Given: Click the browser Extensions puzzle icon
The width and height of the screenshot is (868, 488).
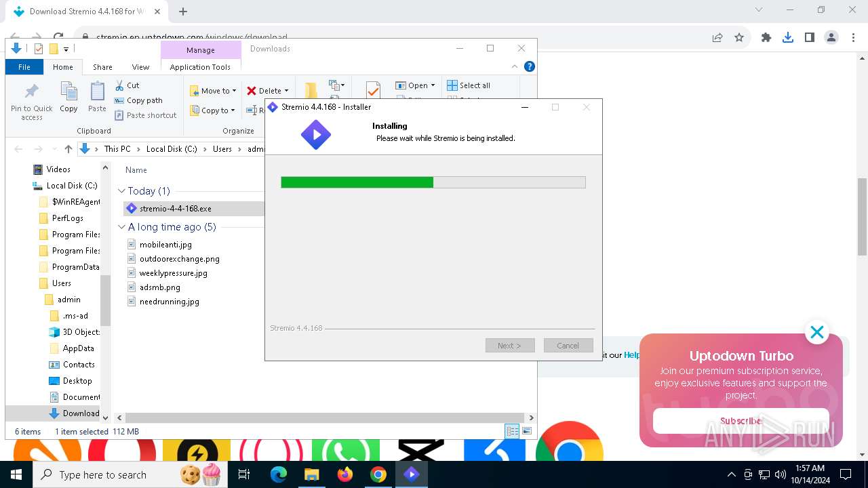Looking at the screenshot, I should point(766,38).
